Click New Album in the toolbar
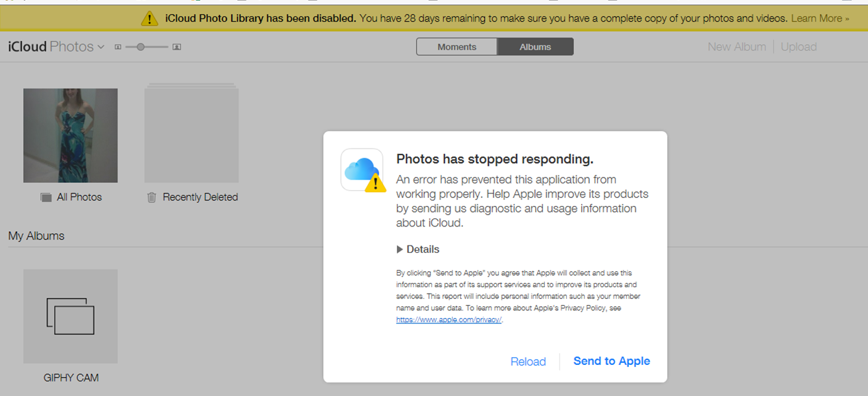The image size is (868, 396). [x=737, y=47]
